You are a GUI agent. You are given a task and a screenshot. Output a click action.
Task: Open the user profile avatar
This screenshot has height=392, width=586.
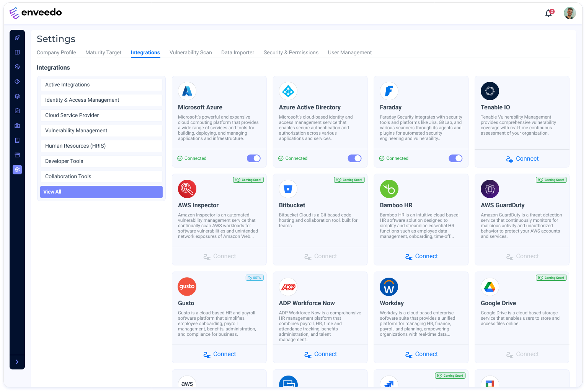(x=570, y=13)
